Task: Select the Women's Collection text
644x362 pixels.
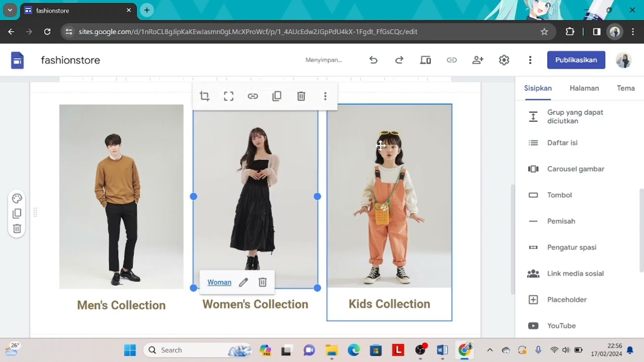Action: click(x=255, y=304)
